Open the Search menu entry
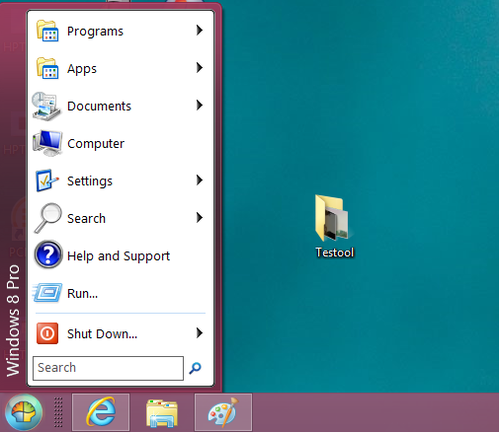Screen dimensions: 500x433 [121, 218]
